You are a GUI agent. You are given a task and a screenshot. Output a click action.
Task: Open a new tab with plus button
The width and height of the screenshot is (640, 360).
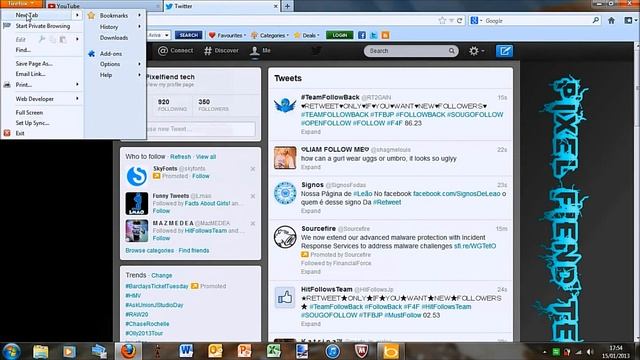point(287,6)
